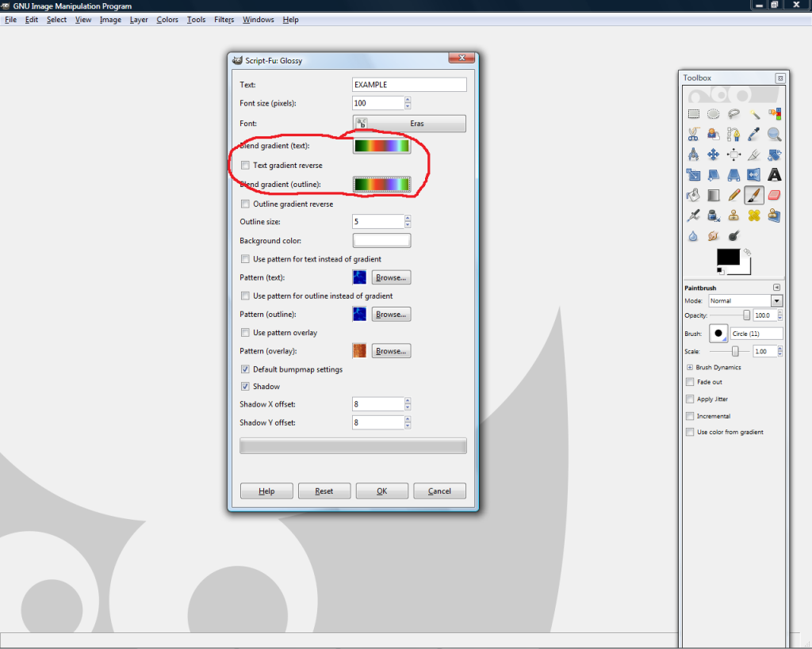Screen dimensions: 812x649
Task: Reset the Script-Fu dialog values
Action: (x=324, y=491)
